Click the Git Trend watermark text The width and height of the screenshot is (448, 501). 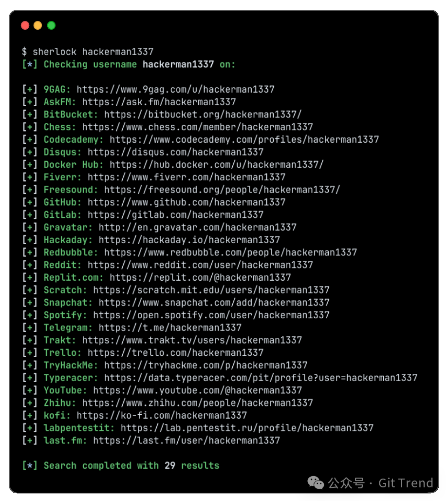pyautogui.click(x=406, y=483)
